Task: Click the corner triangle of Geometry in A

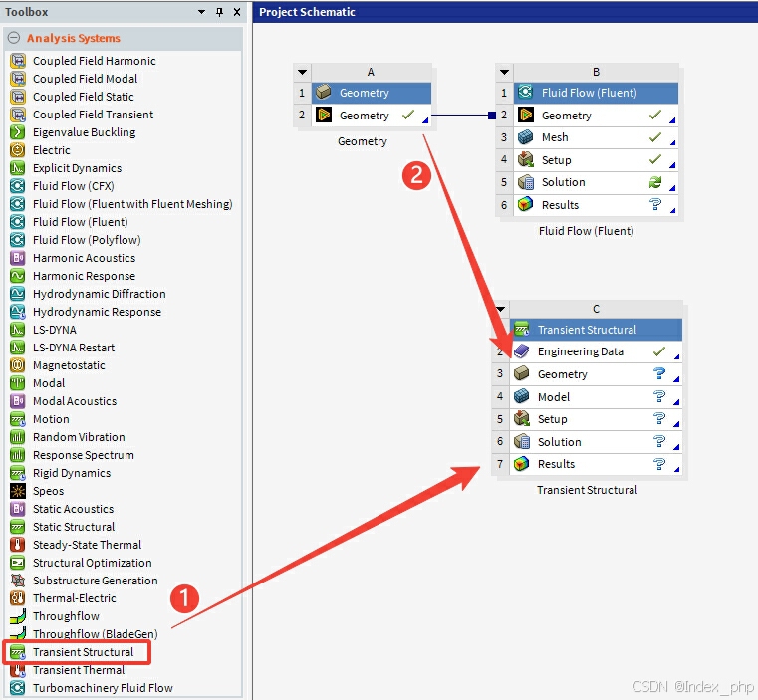Action: 425,120
